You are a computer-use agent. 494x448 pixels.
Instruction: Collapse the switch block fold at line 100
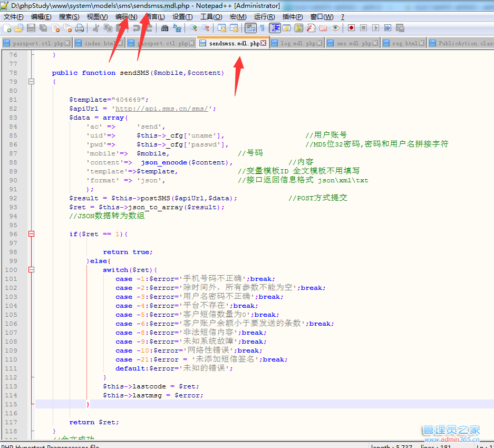click(x=31, y=270)
